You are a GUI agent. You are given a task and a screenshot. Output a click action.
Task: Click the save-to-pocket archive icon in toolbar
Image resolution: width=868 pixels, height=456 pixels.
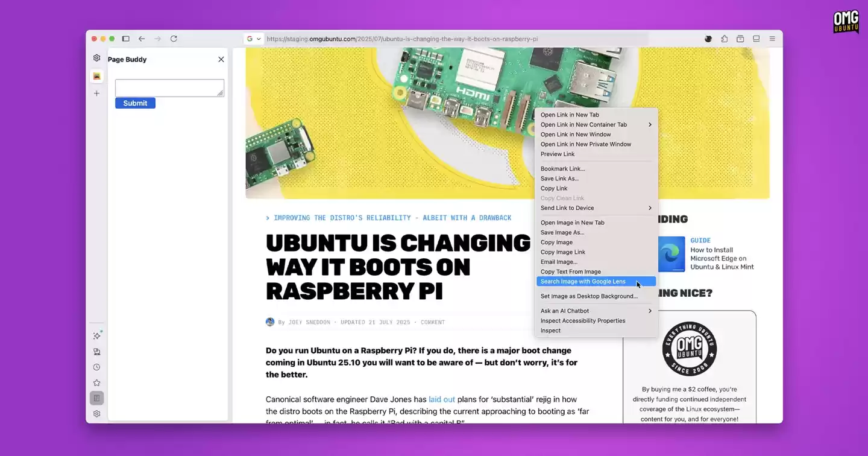pyautogui.click(x=740, y=38)
